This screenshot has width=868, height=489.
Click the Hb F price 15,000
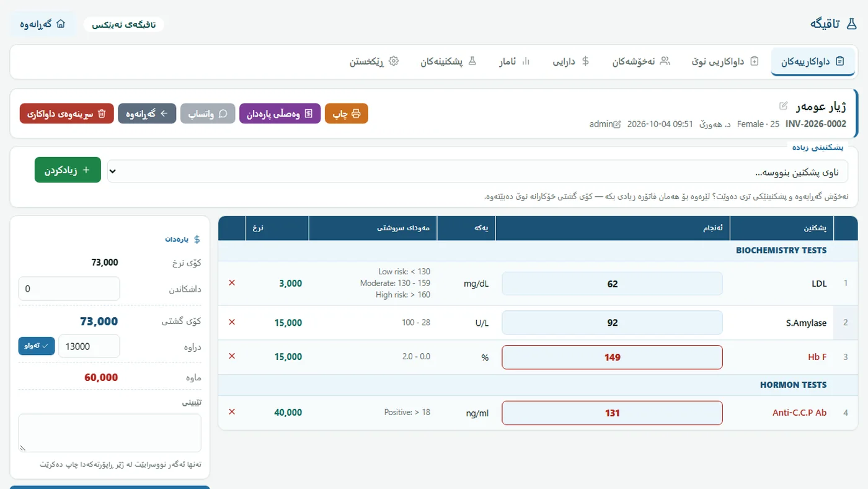pos(288,357)
